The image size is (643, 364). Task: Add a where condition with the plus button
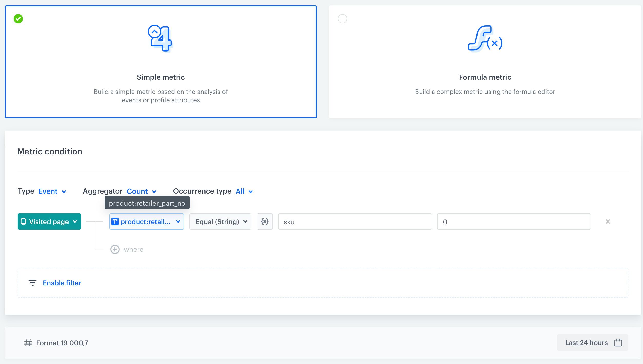(115, 249)
